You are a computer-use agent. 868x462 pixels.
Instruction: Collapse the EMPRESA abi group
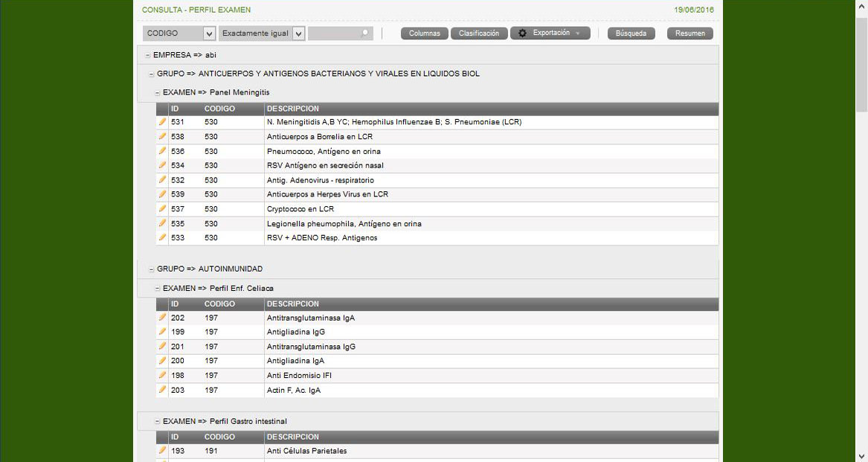[x=147, y=55]
